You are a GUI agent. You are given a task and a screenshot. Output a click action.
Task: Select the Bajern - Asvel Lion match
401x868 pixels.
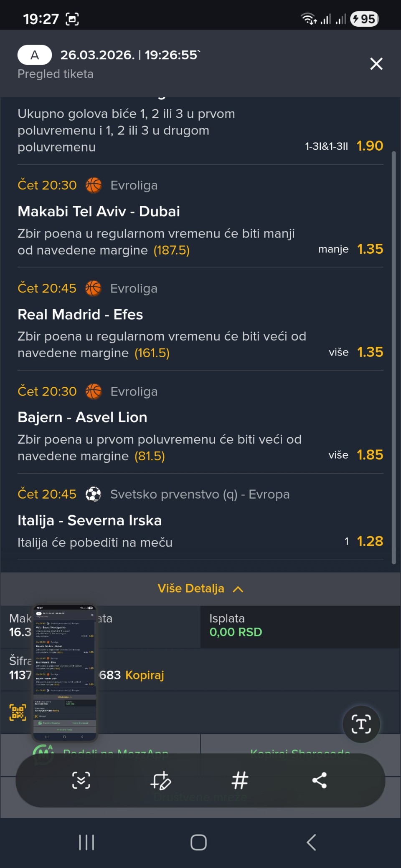pos(82,417)
